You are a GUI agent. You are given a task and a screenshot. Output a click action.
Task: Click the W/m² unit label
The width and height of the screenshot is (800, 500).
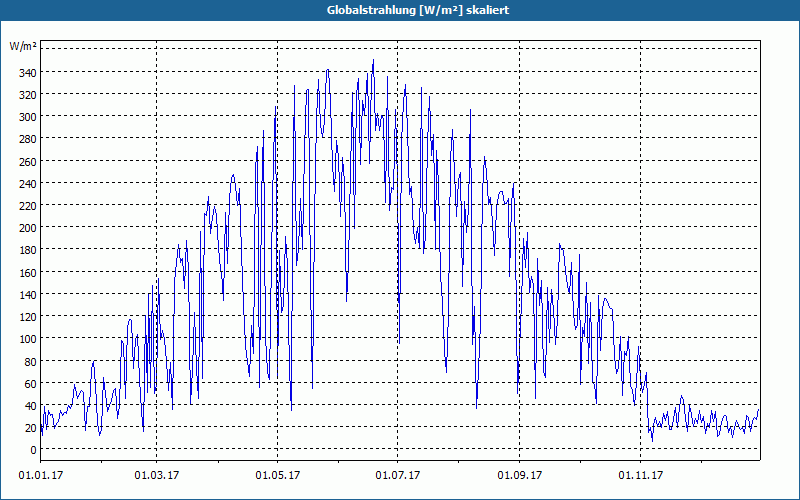coord(23,47)
